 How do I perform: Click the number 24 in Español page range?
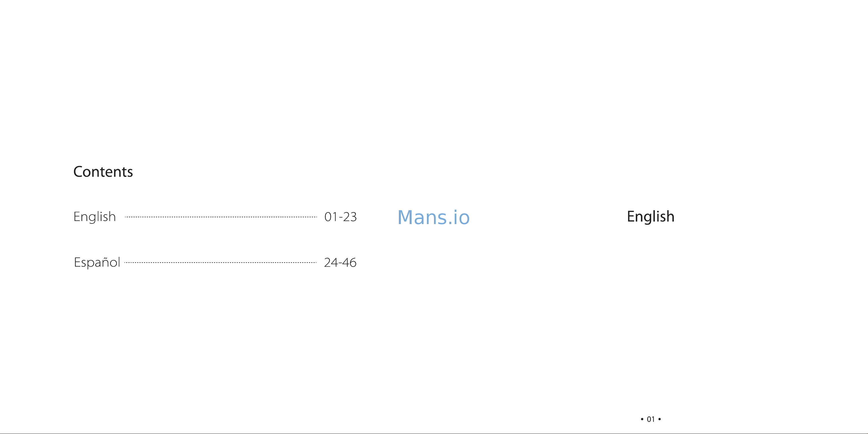(x=331, y=263)
